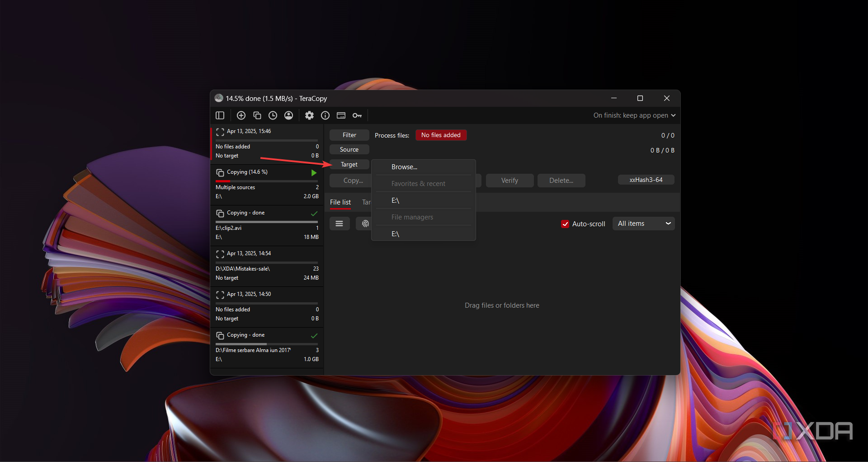Screen dimensions: 868x462
Task: Choose Browse... from the Target menu
Action: pyautogui.click(x=423, y=167)
